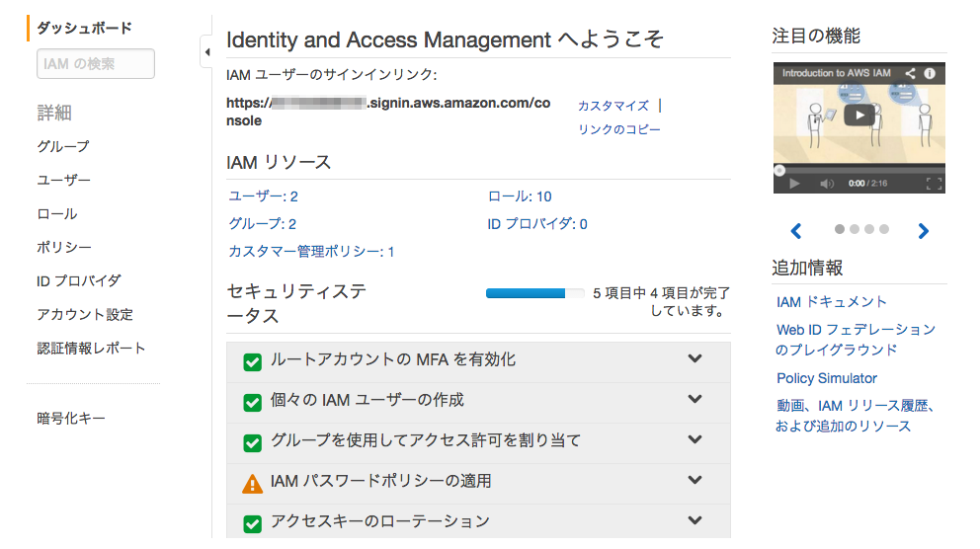Click green check for ルートアカウントの MFA を有効化
This screenshot has height=549, width=980.
(x=253, y=361)
